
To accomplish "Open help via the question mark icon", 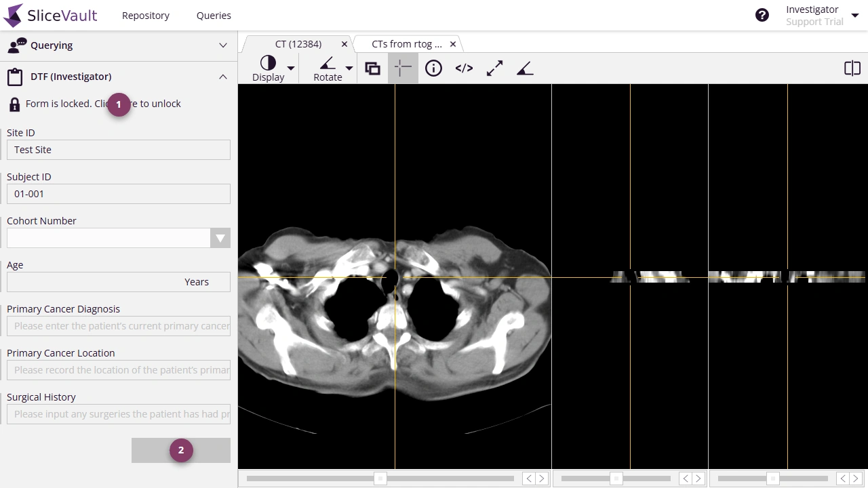I will coord(762,14).
